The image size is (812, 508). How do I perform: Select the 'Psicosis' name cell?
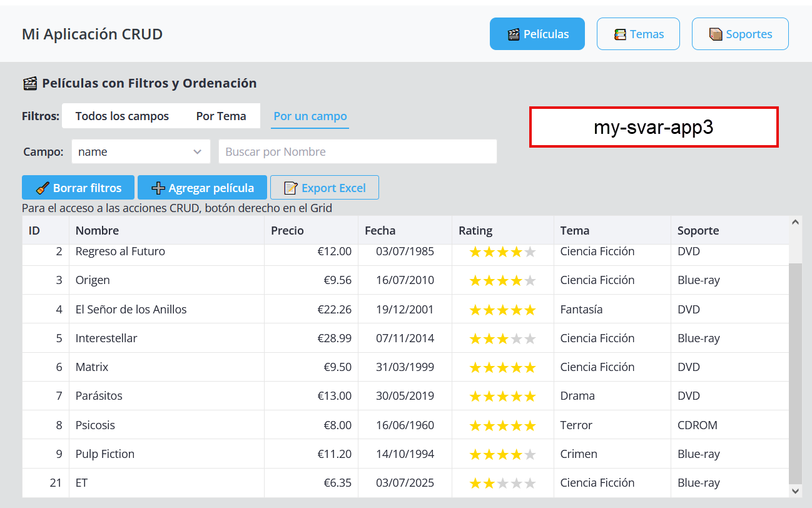point(166,425)
